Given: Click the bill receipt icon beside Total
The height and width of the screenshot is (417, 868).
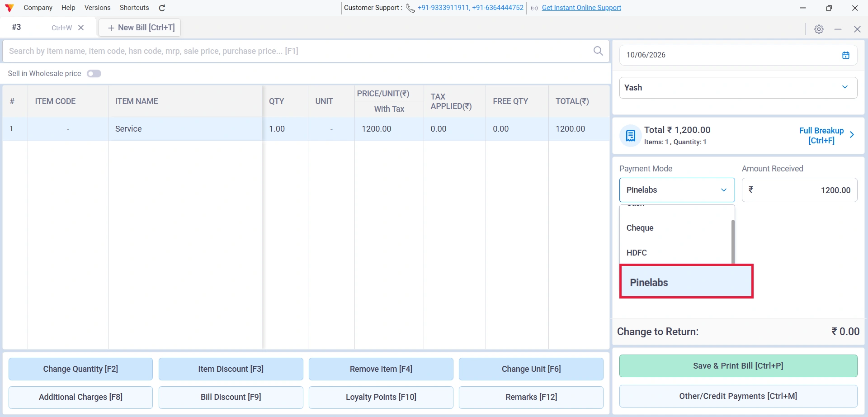Looking at the screenshot, I should [630, 135].
